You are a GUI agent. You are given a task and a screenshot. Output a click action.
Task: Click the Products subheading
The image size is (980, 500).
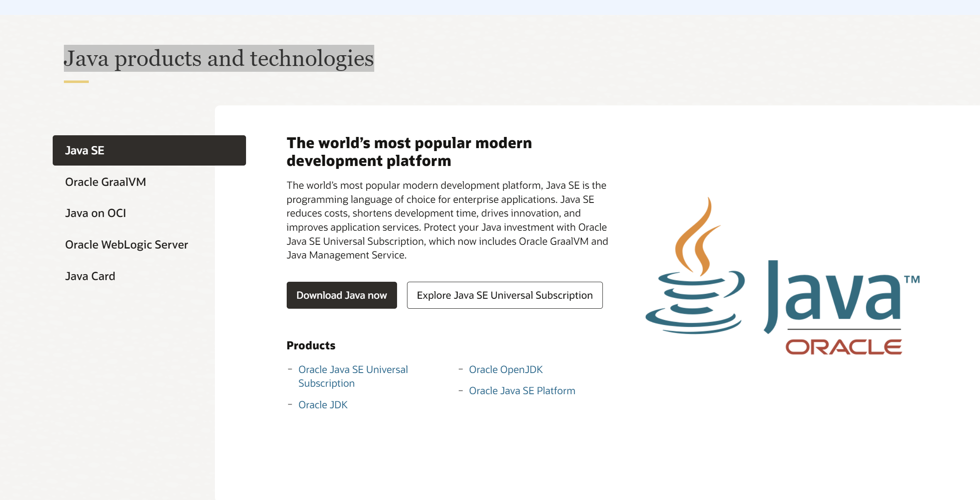click(311, 345)
